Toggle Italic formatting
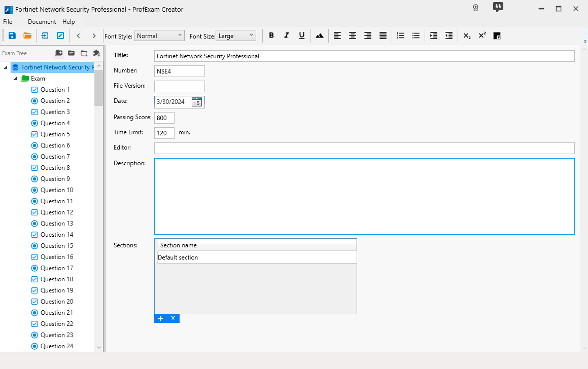588x369 pixels. coord(287,35)
